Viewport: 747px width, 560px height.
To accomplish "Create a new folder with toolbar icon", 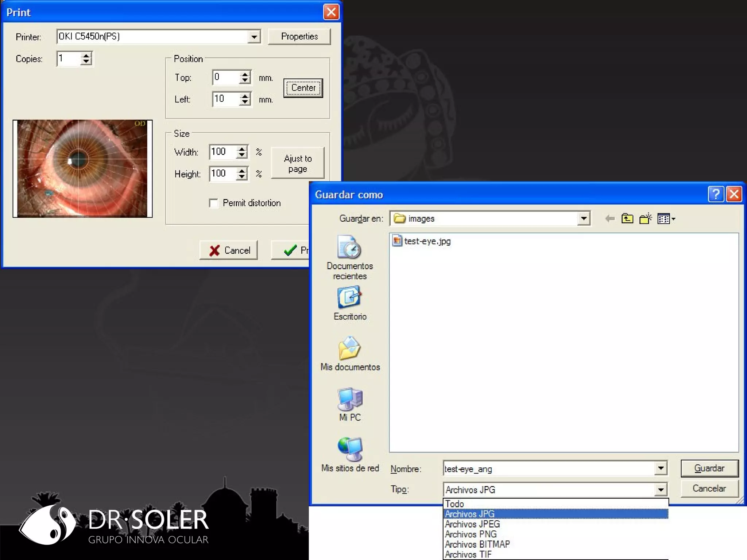I will pyautogui.click(x=645, y=219).
